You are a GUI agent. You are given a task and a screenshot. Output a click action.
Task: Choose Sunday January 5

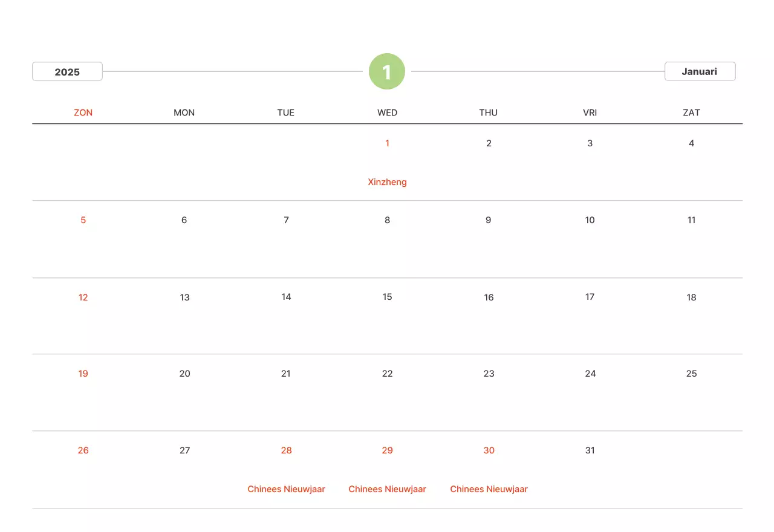click(83, 220)
